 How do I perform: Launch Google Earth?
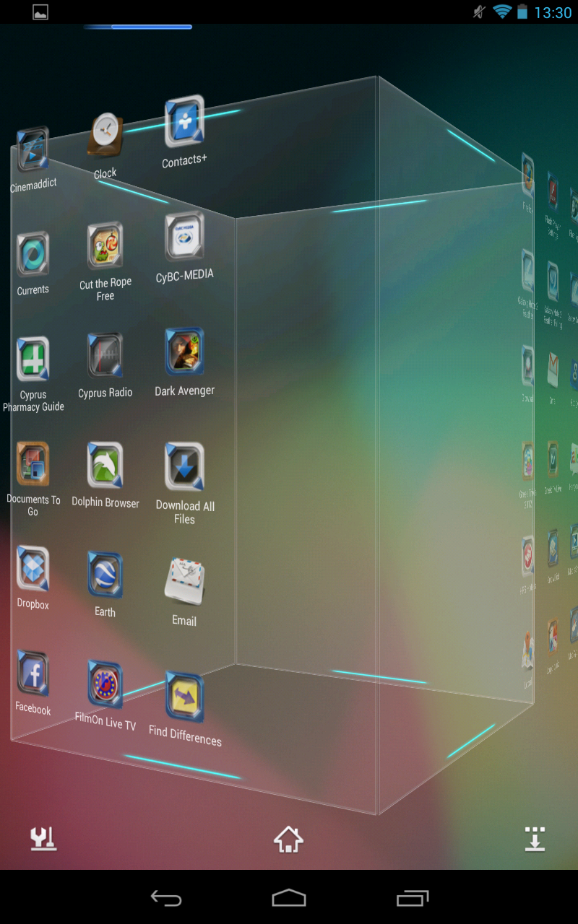coord(105,575)
